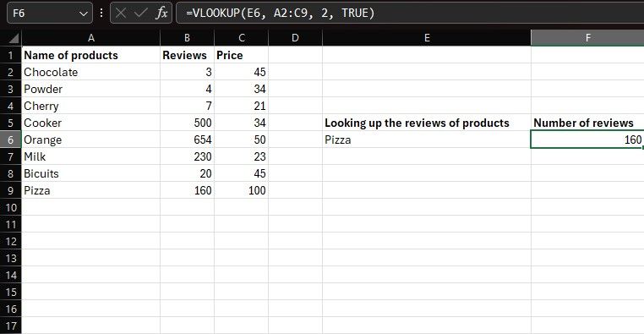Click the Cancel (X) formula bar icon

pos(120,14)
